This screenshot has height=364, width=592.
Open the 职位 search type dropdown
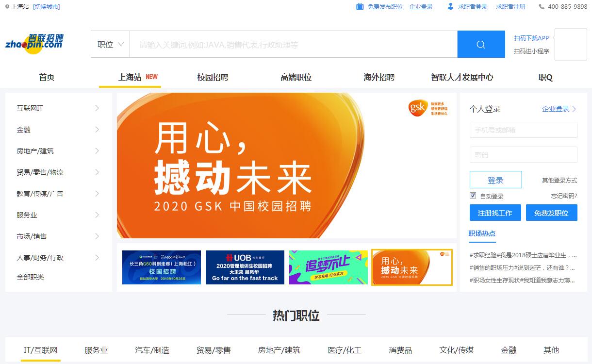(x=110, y=45)
